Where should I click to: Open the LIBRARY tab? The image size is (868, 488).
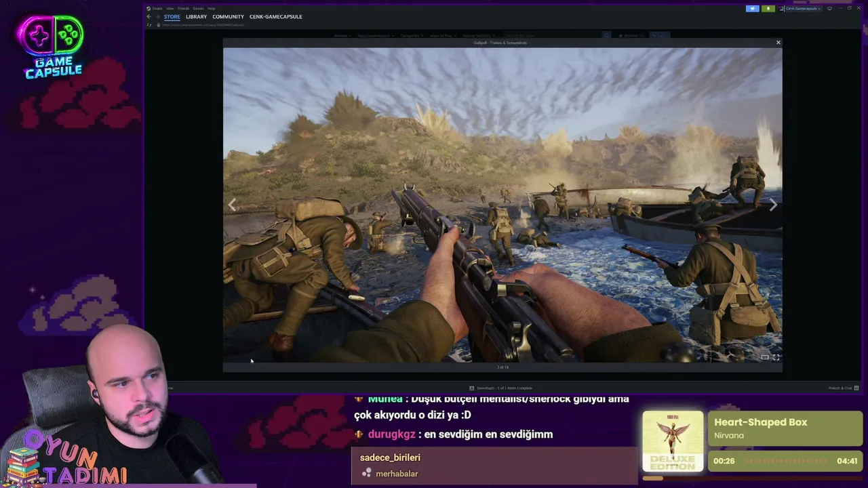[196, 16]
